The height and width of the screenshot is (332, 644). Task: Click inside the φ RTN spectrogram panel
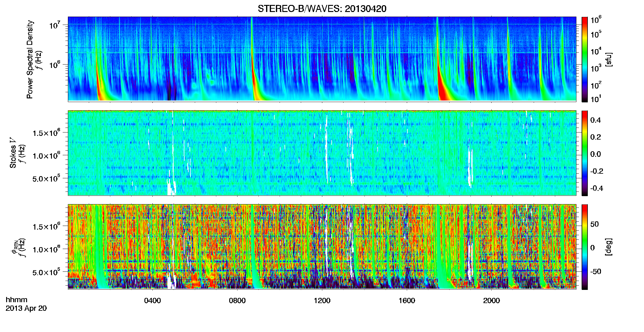point(322,247)
